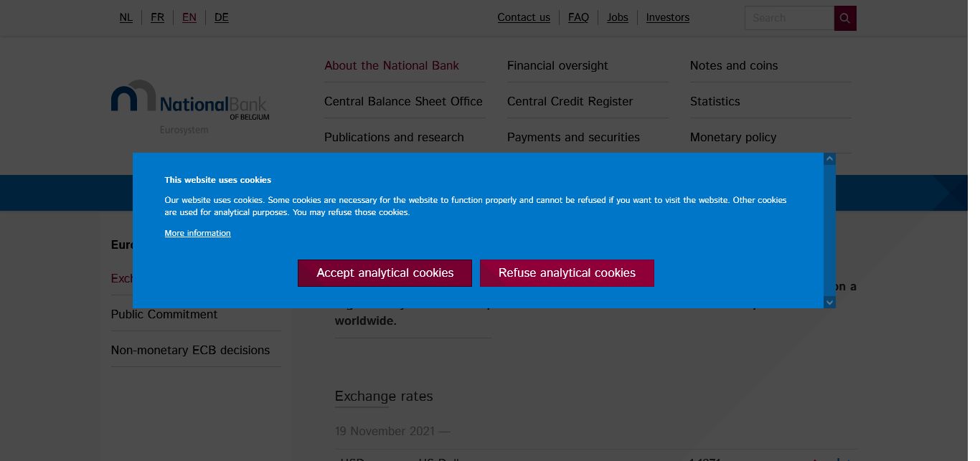Screen dimensions: 980x461
Task: Accept analytical cookies
Action: (385, 273)
